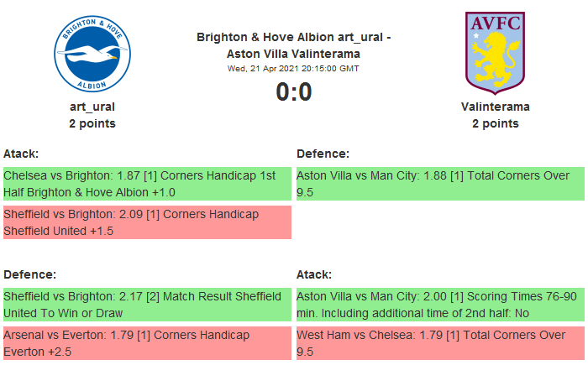This screenshot has width=588, height=386.
Task: Click the match title heading
Action: pos(293,45)
